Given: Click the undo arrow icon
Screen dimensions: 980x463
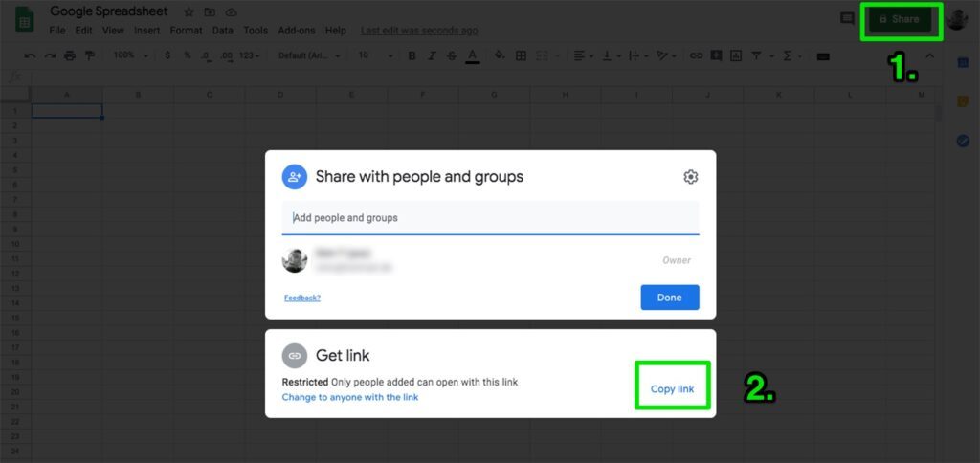Looking at the screenshot, I should coord(30,55).
